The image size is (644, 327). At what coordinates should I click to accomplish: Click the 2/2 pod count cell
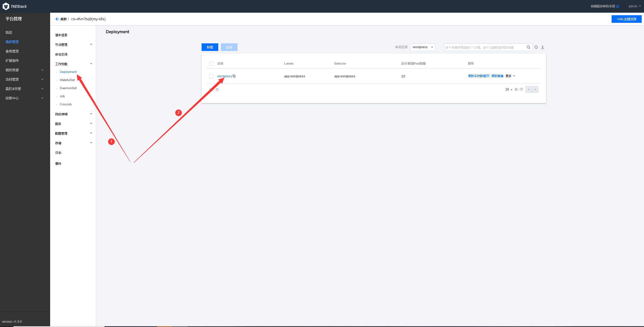click(403, 76)
